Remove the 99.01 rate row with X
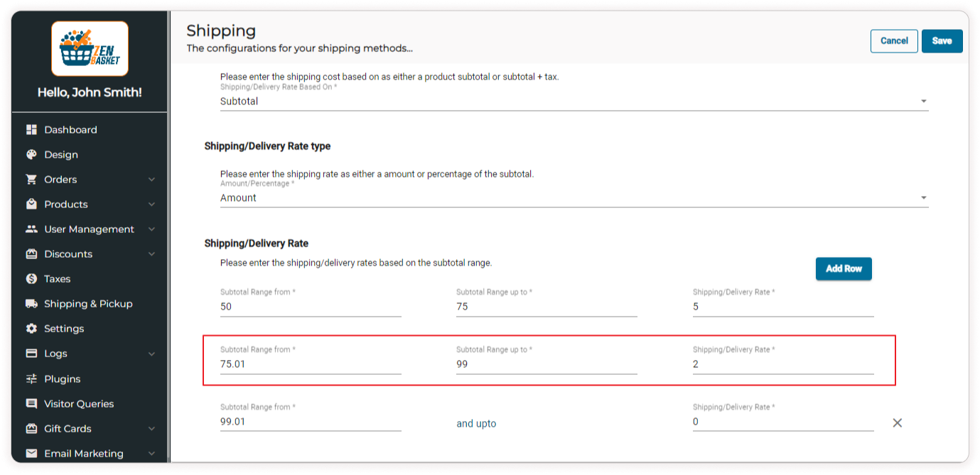The height and width of the screenshot is (475, 980). [897, 422]
